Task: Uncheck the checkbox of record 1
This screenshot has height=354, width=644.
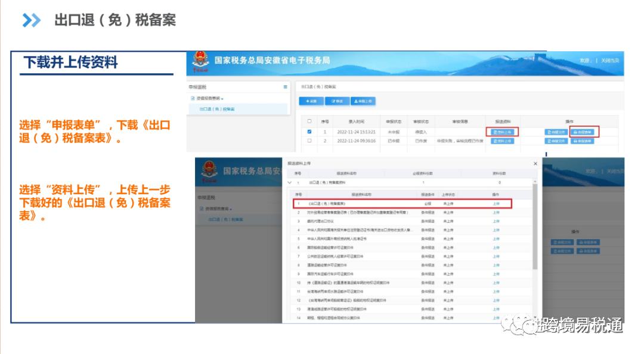Action: click(x=308, y=131)
